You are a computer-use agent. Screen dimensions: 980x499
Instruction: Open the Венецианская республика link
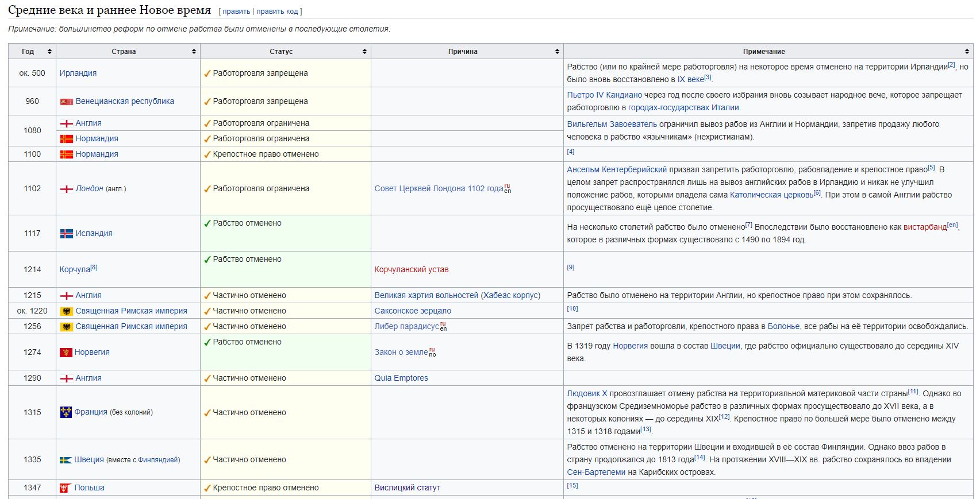(125, 102)
